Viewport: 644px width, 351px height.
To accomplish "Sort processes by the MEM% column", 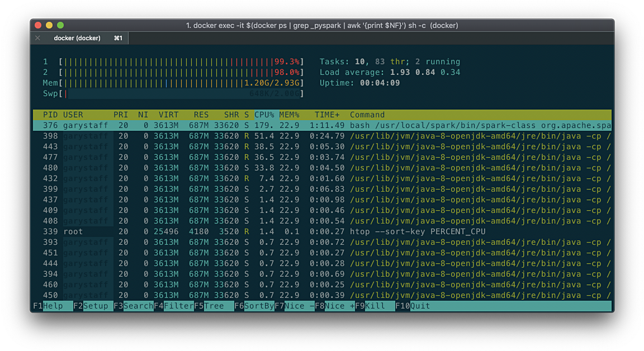I will coord(288,115).
